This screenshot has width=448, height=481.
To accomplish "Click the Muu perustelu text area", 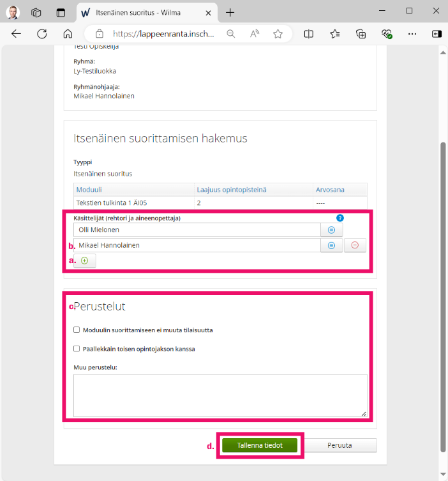I will tap(220, 395).
